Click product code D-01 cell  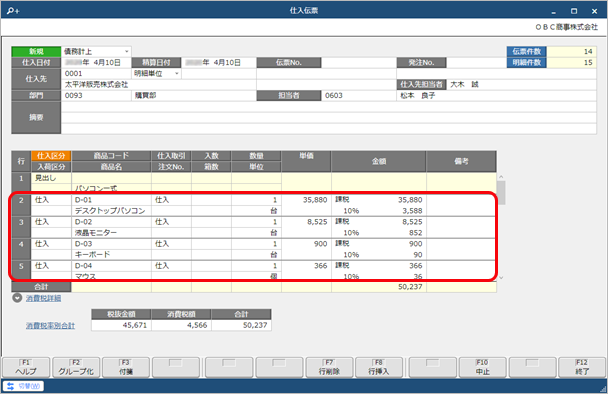(111, 200)
